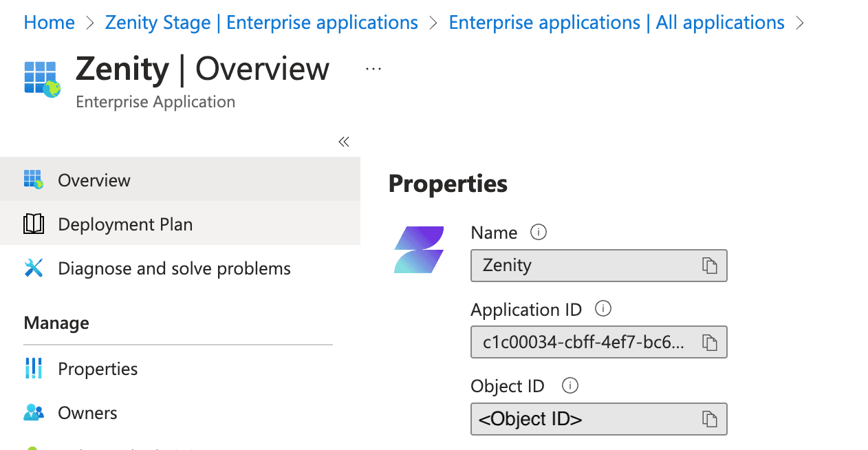The image size is (868, 450).
Task: Click the Object ID field
Action: point(598,419)
